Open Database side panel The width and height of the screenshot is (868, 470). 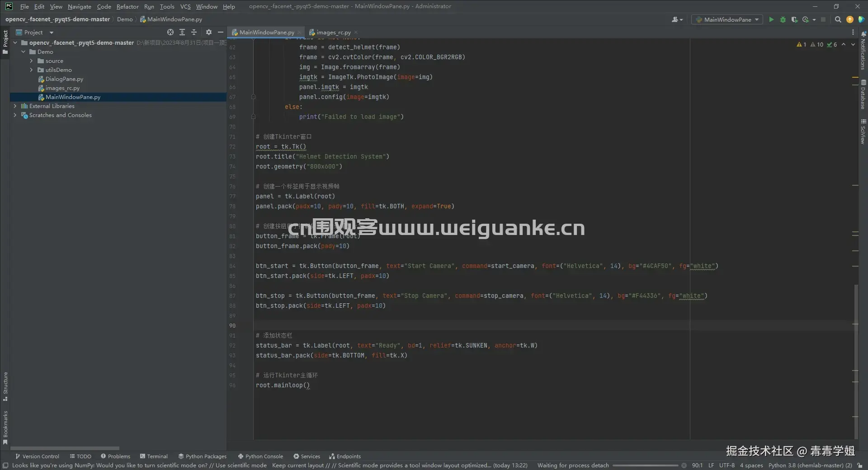pos(863,94)
